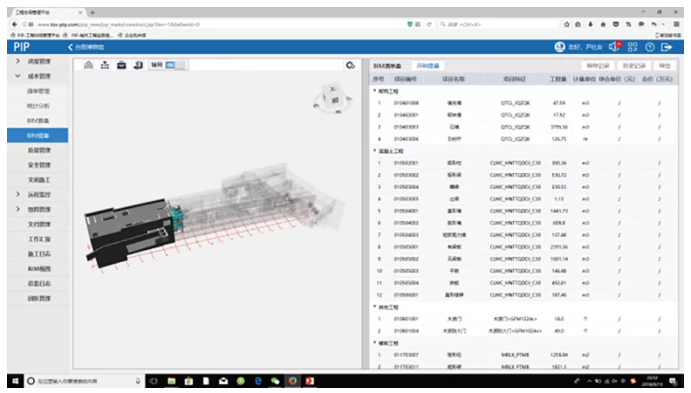This screenshot has height=393, width=691.
Task: Open the QR code grid icon in header
Action: click(633, 47)
